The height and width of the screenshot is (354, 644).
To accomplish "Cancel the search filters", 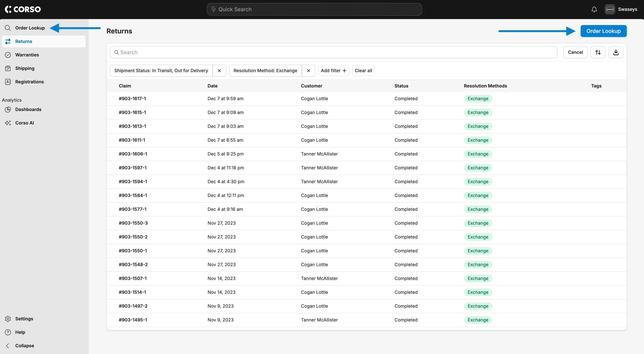I will click(575, 52).
